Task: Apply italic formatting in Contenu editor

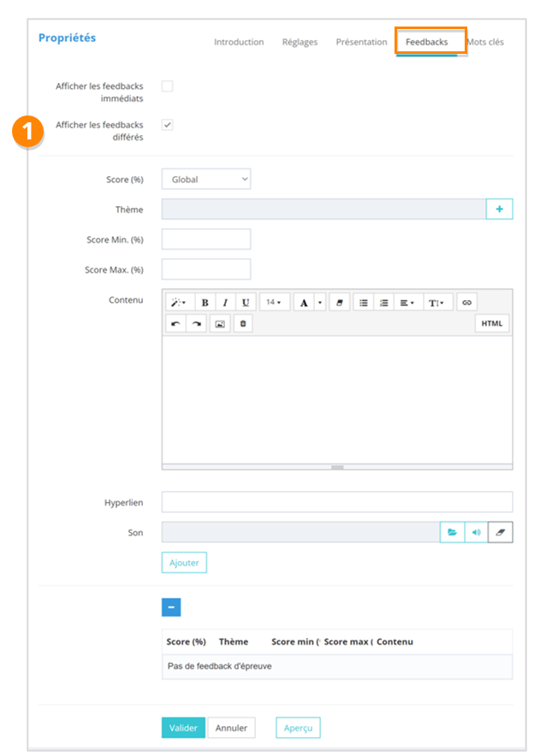Action: click(225, 303)
